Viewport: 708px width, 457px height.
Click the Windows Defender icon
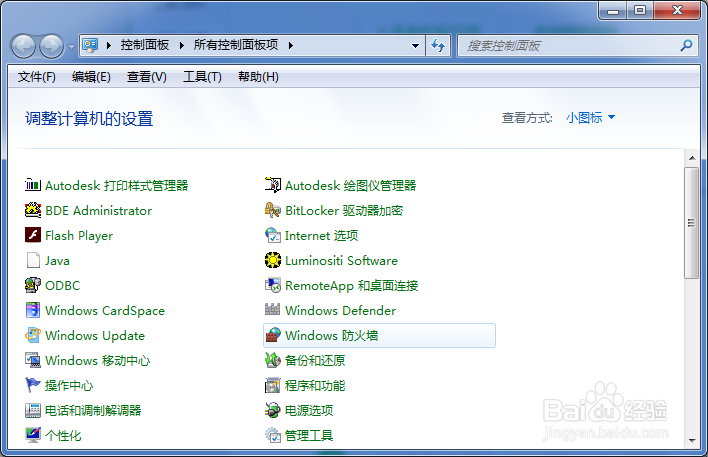(272, 310)
